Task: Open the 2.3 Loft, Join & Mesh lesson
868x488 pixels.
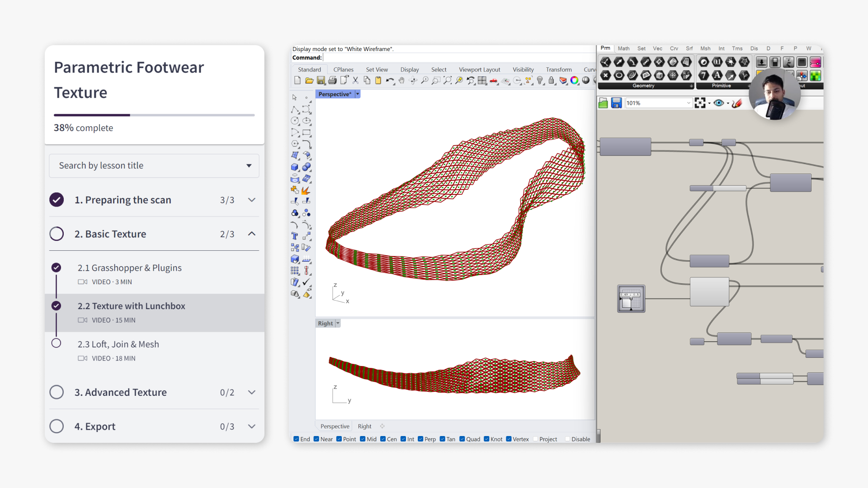Action: pyautogui.click(x=118, y=344)
